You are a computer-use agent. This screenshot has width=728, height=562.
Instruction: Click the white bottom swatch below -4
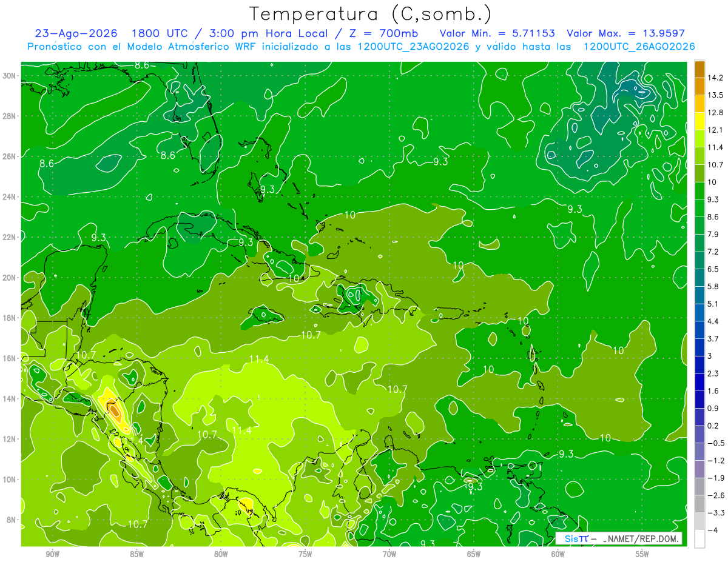tap(699, 539)
